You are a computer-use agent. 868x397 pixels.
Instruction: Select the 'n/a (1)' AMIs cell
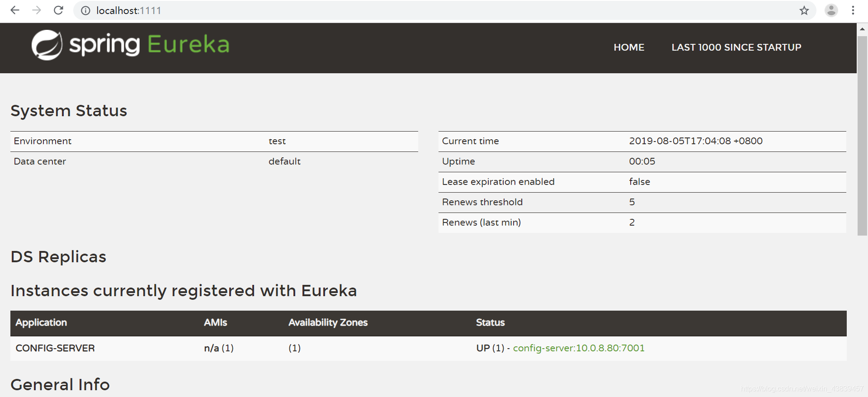(x=219, y=348)
